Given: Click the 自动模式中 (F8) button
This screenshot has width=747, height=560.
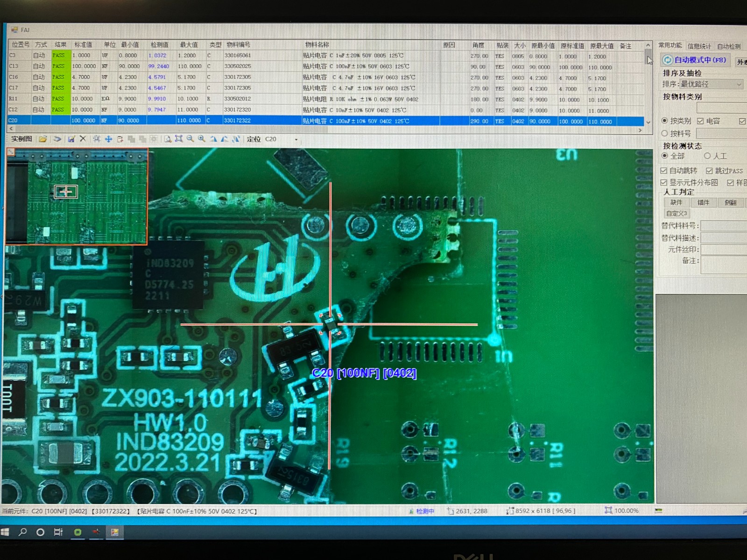Looking at the screenshot, I should point(695,60).
